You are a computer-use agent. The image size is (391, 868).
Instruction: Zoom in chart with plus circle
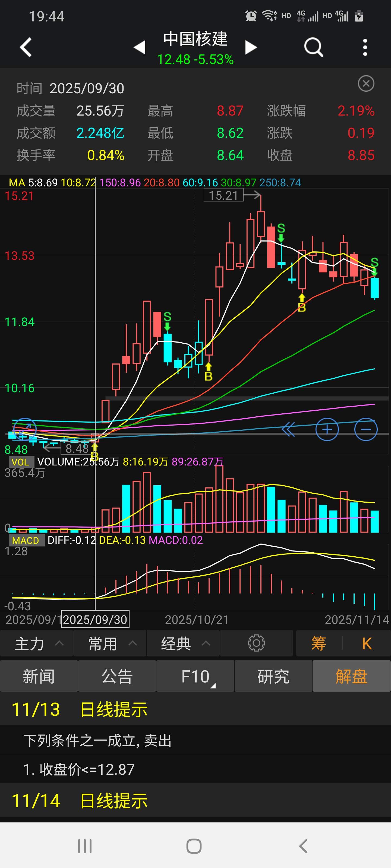[327, 429]
